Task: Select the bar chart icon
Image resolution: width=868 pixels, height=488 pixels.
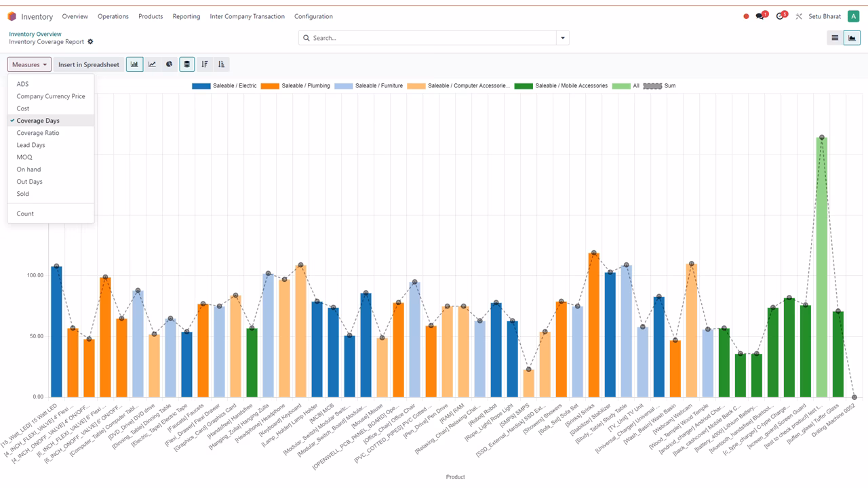Action: pos(134,64)
